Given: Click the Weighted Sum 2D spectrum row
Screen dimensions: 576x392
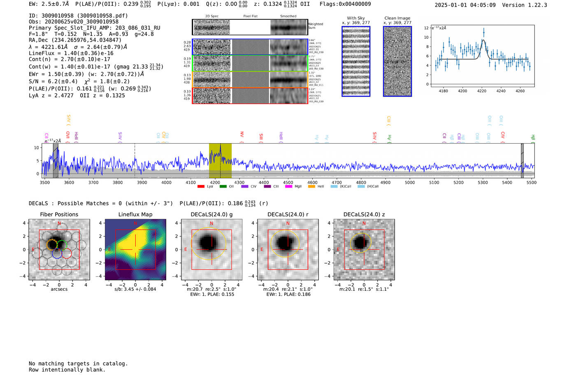Looking at the screenshot, I should (x=250, y=27).
